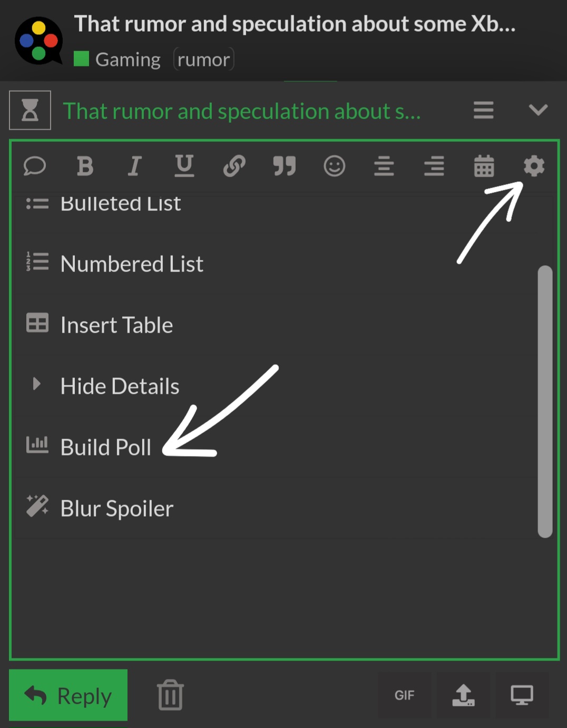The image size is (567, 728).
Task: Open the emoji picker
Action: (x=334, y=166)
